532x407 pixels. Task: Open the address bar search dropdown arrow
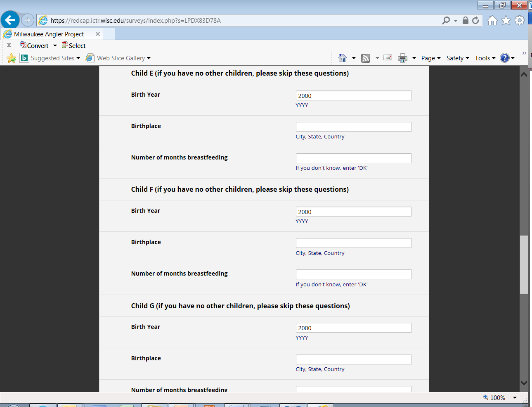point(456,21)
